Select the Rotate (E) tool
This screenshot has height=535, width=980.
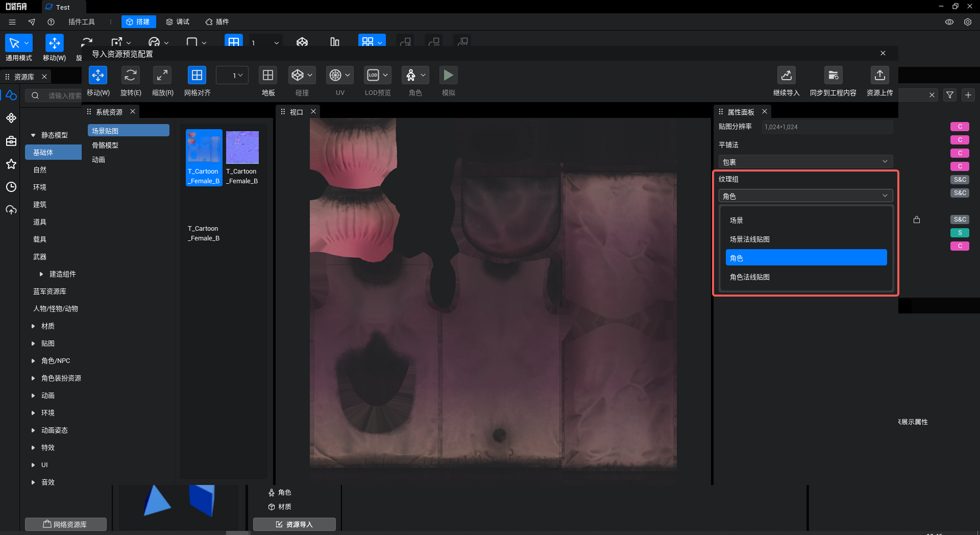coord(130,76)
